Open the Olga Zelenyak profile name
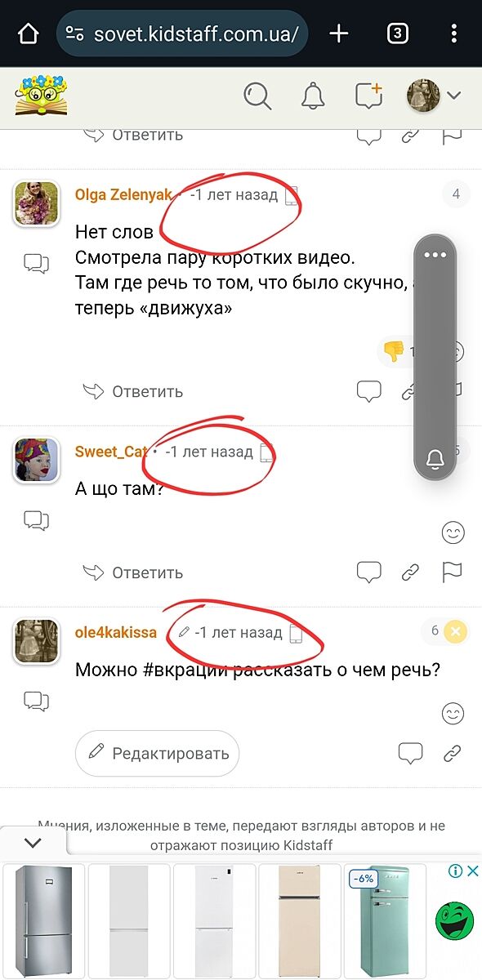The height and width of the screenshot is (980, 482). tap(123, 194)
